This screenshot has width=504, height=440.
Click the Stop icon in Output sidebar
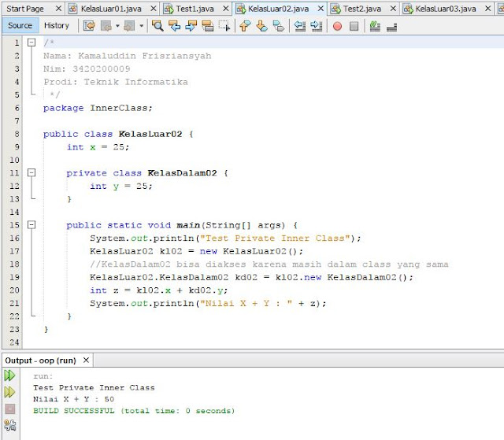10,409
